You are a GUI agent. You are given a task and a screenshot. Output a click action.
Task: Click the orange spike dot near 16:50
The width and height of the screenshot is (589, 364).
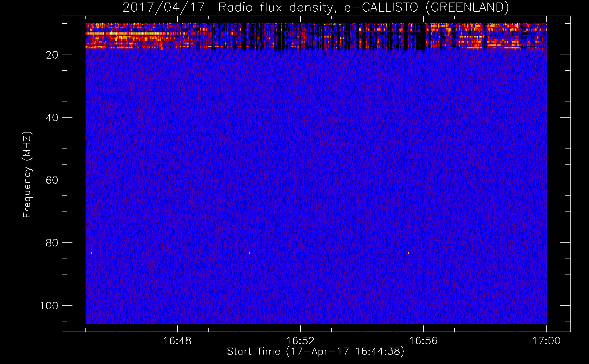(249, 253)
